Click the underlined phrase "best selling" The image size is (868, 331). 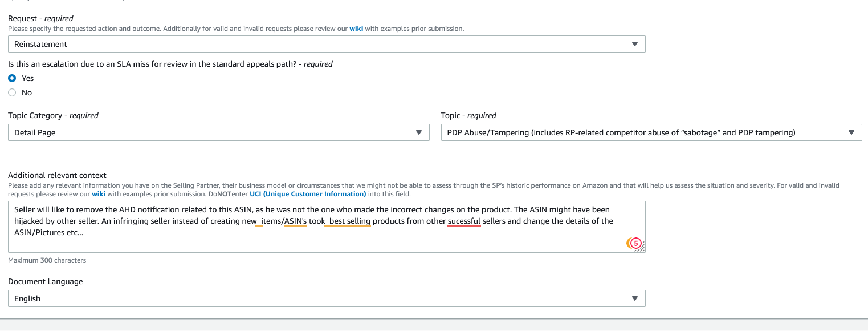350,221
